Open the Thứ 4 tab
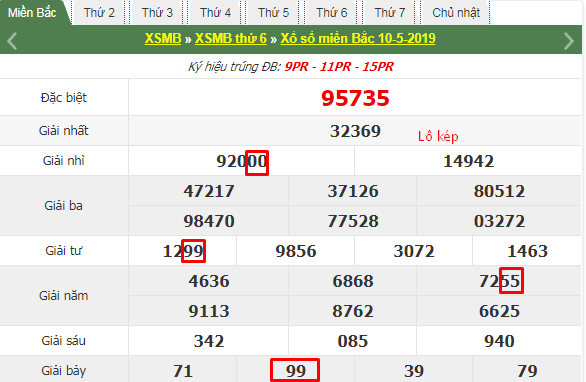This screenshot has width=586, height=382. [215, 13]
